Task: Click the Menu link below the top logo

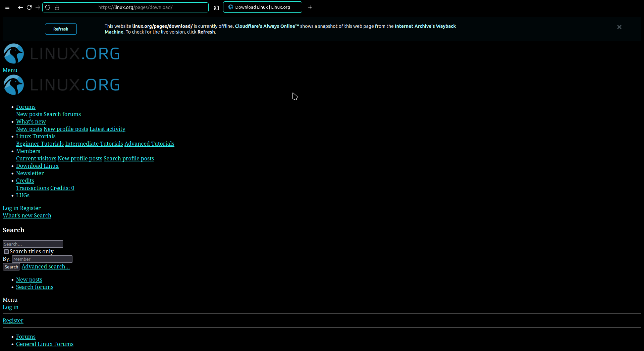Action: pyautogui.click(x=10, y=70)
